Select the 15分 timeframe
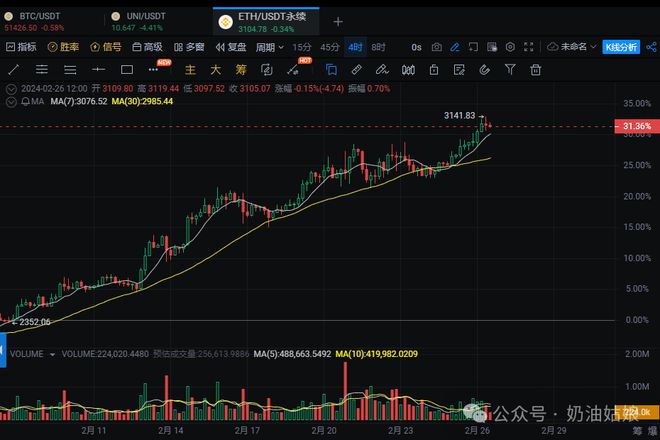660x440 pixels. coord(301,47)
